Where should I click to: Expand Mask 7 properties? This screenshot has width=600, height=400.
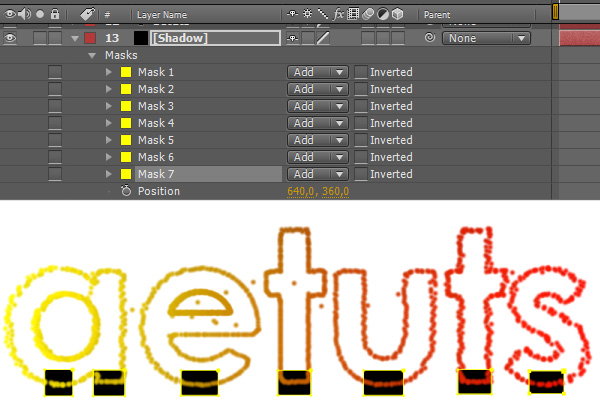point(109,174)
